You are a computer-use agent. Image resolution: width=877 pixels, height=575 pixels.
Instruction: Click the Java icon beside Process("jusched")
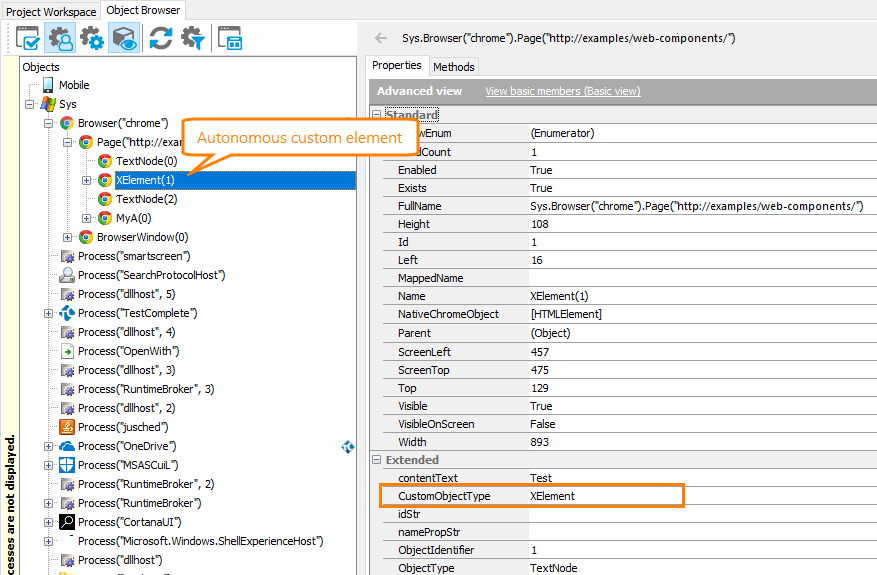pos(67,427)
